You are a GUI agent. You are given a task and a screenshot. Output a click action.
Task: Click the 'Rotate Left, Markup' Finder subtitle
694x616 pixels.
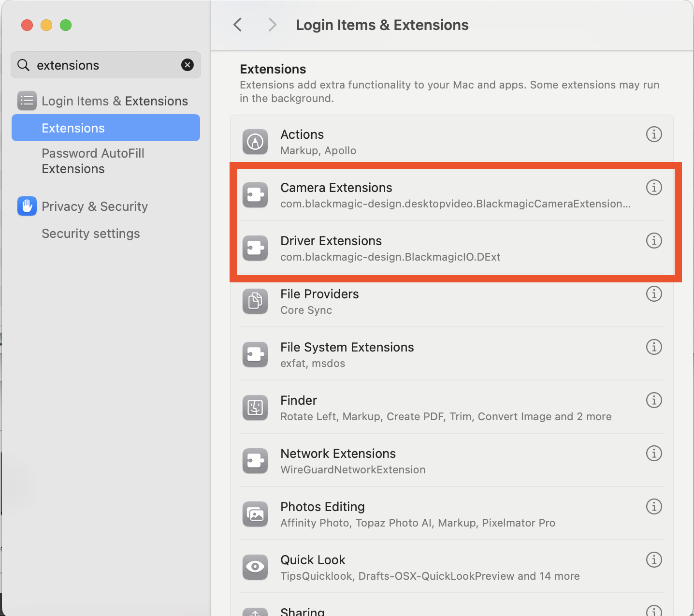[446, 416]
